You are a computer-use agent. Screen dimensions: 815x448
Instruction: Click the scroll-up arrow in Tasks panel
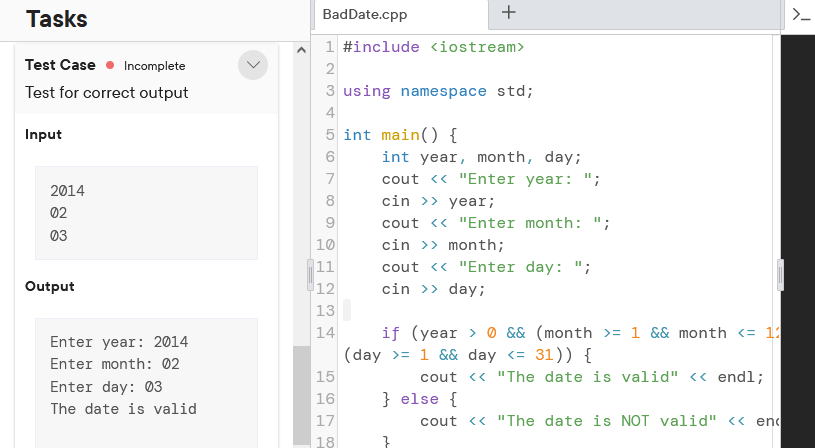coord(301,50)
